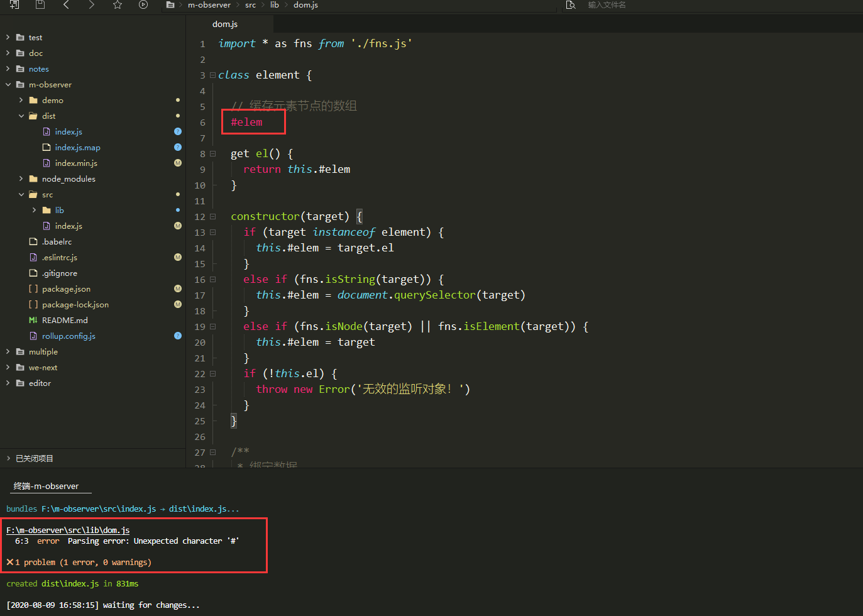
Task: Click the star bookmark icon
Action: [118, 4]
